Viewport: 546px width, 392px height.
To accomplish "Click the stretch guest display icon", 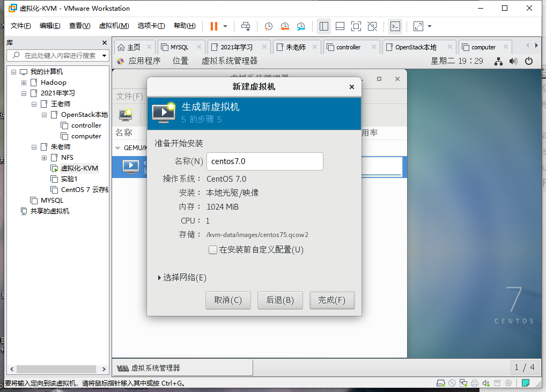I will pos(418,26).
